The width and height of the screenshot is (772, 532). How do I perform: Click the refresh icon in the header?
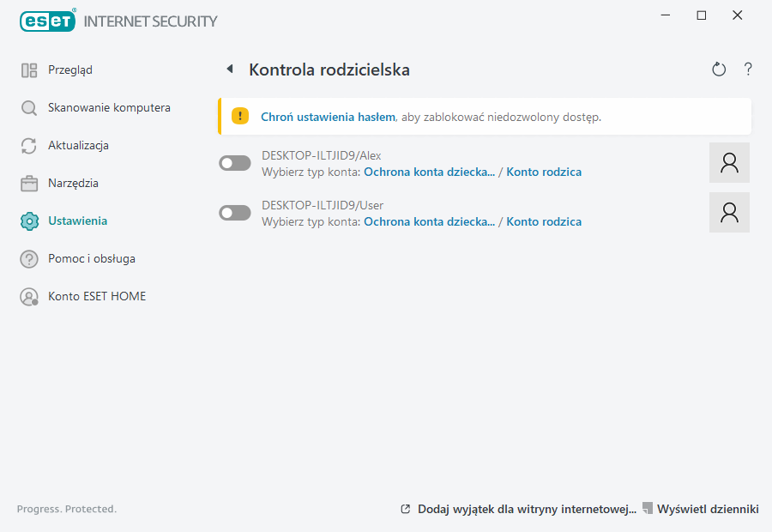tap(719, 69)
